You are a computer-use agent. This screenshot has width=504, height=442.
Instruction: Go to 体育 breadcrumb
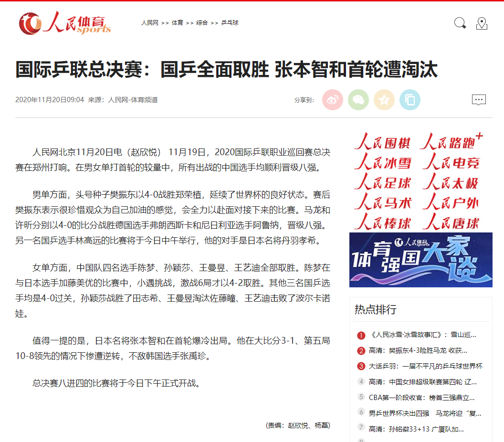(x=177, y=23)
